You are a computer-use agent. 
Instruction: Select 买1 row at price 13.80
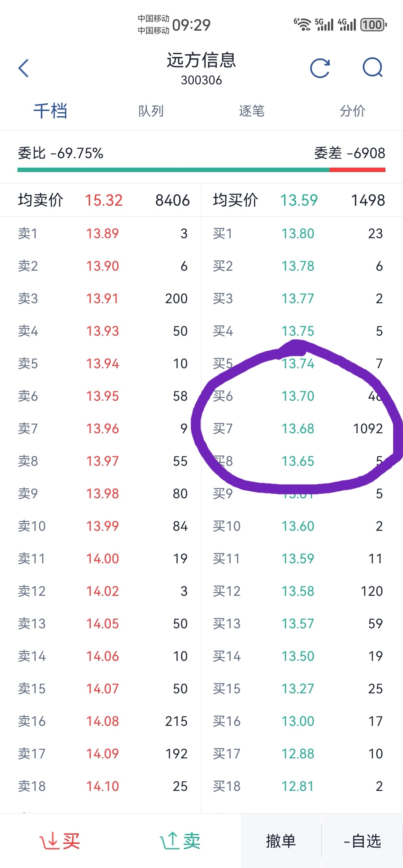point(302,233)
